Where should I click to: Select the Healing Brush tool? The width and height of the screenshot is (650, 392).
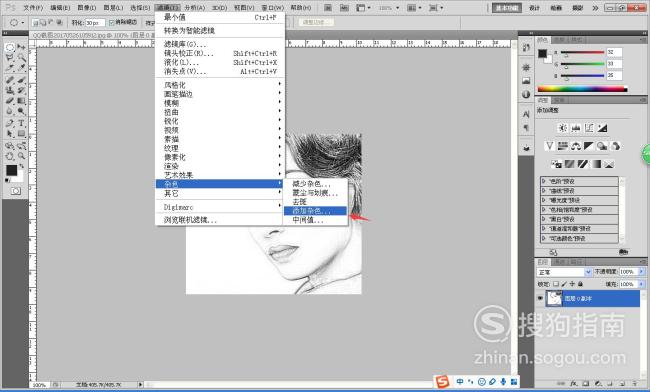coord(10,80)
